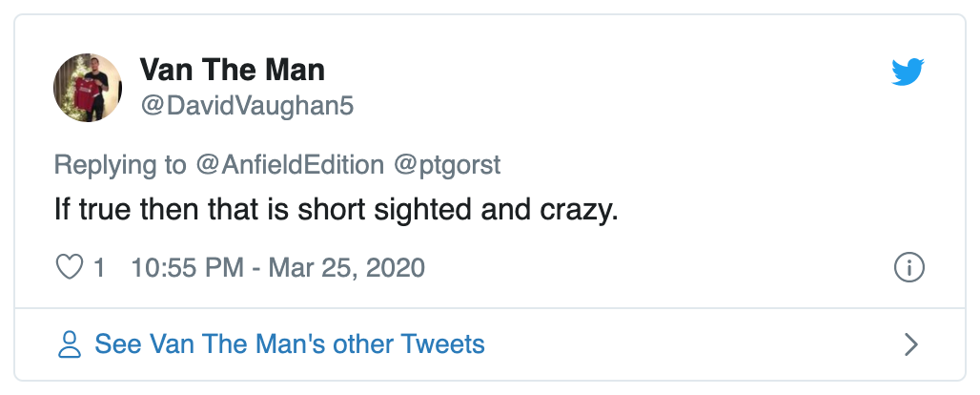This screenshot has height=395, width=980.
Task: Visit the @ptgorst mention
Action: coord(447,164)
